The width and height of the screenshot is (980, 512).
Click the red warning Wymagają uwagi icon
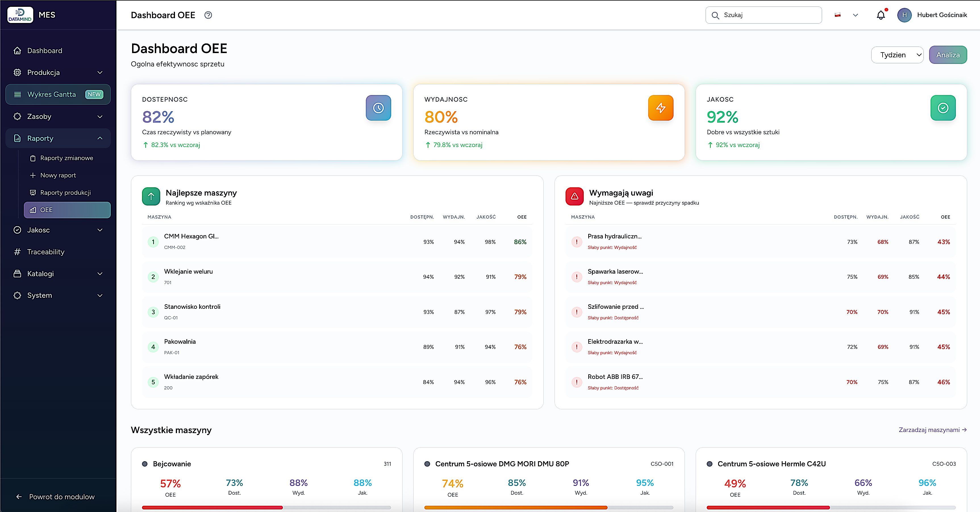tap(574, 196)
